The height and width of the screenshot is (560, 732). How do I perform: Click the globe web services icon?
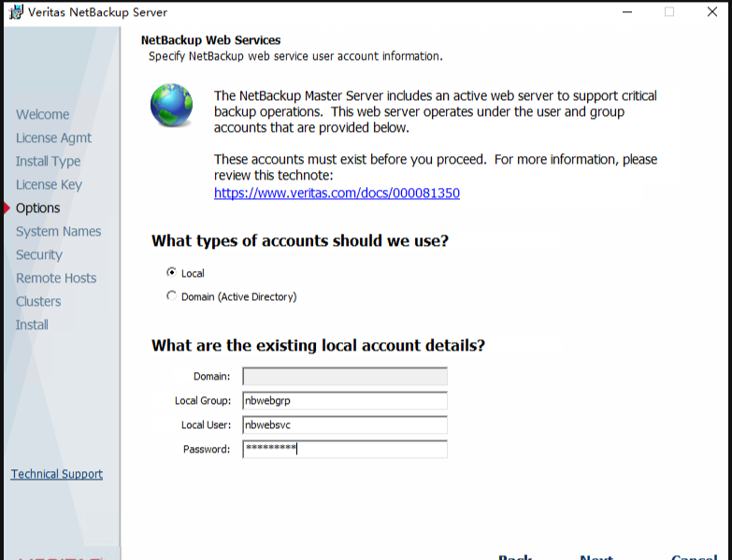pyautogui.click(x=171, y=105)
